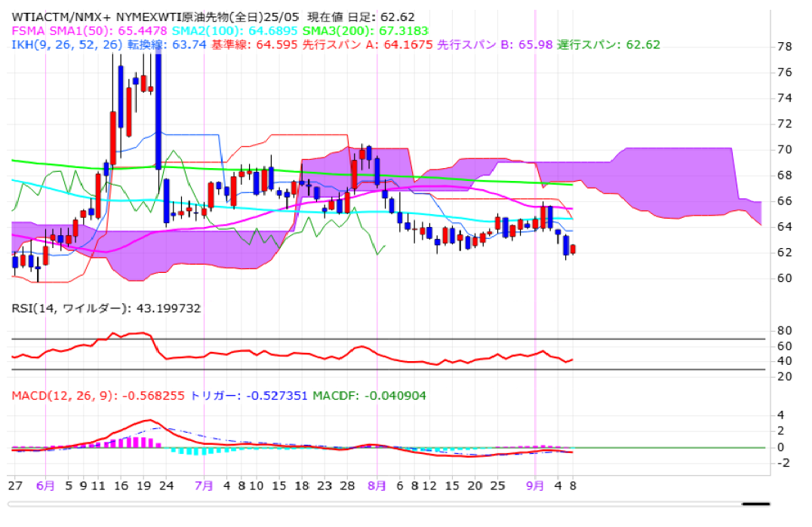Viewport: 812px width, 527px height.
Task: Click the MACDF: -0.040904 label
Action: 370,396
